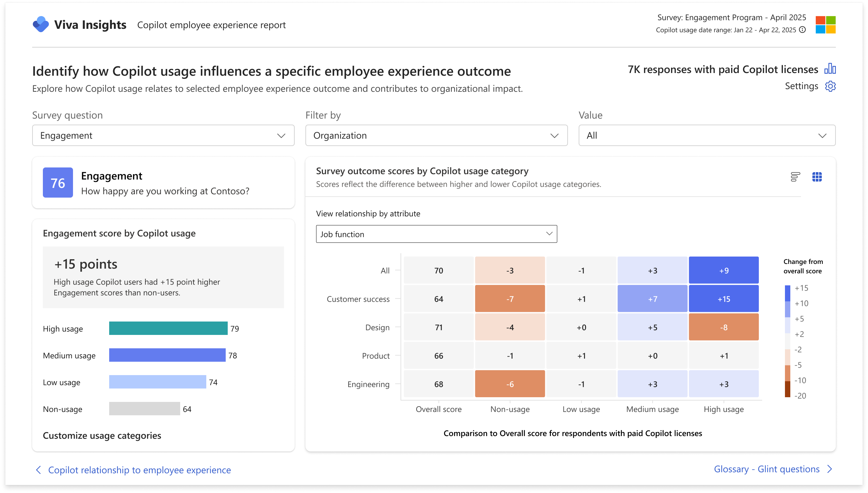The width and height of the screenshot is (868, 493).
Task: Switch to the heatmap grid view icon
Action: coord(817,177)
